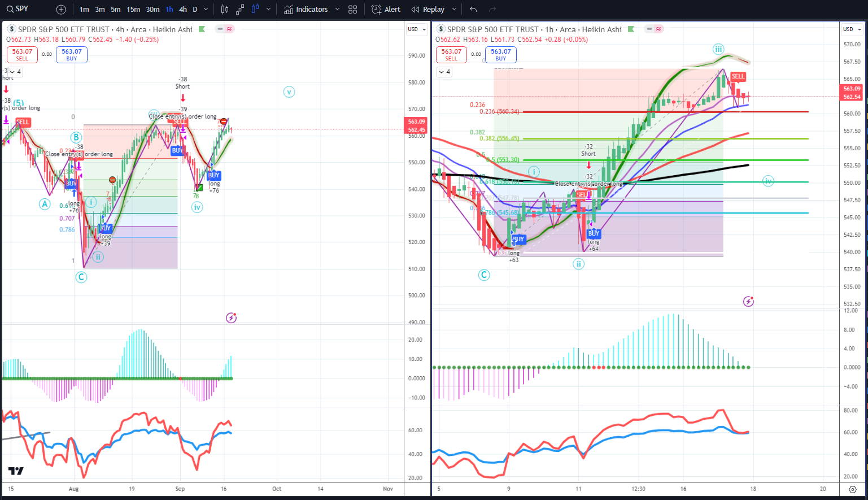868x500 pixels.
Task: Select wave label C on 4h chart
Action: [x=81, y=277]
